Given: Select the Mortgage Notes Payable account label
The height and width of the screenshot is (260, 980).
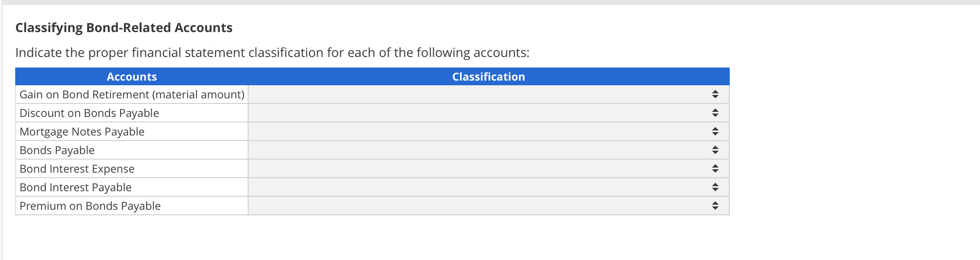Looking at the screenshot, I should (82, 131).
